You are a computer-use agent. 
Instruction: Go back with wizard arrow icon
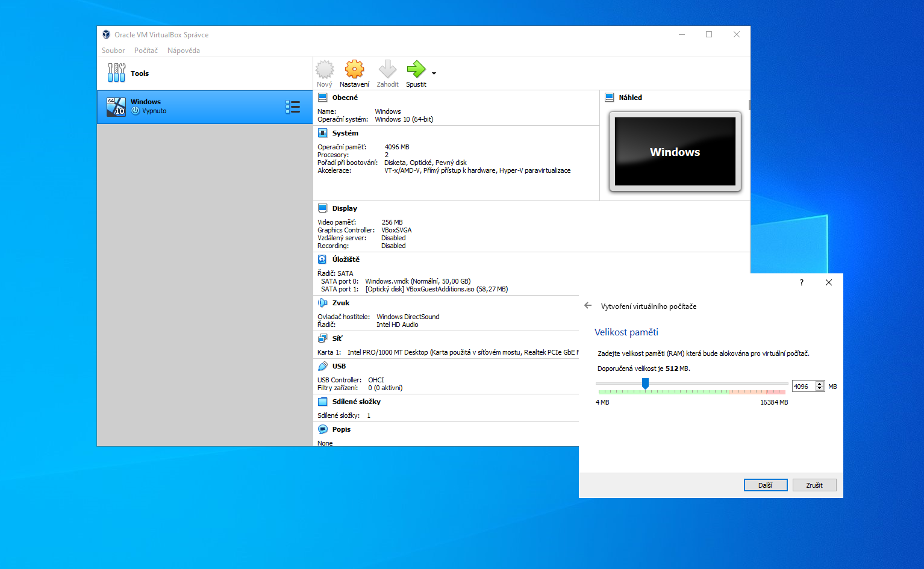point(588,306)
